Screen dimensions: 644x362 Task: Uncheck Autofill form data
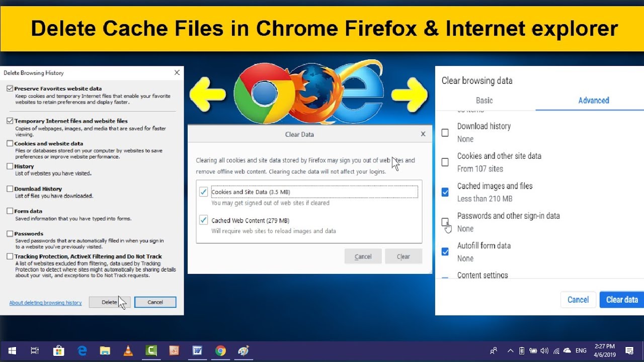pyautogui.click(x=445, y=251)
